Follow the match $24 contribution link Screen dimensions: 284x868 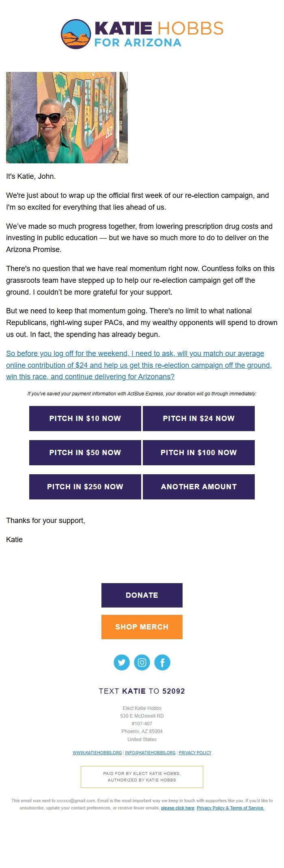tap(139, 365)
